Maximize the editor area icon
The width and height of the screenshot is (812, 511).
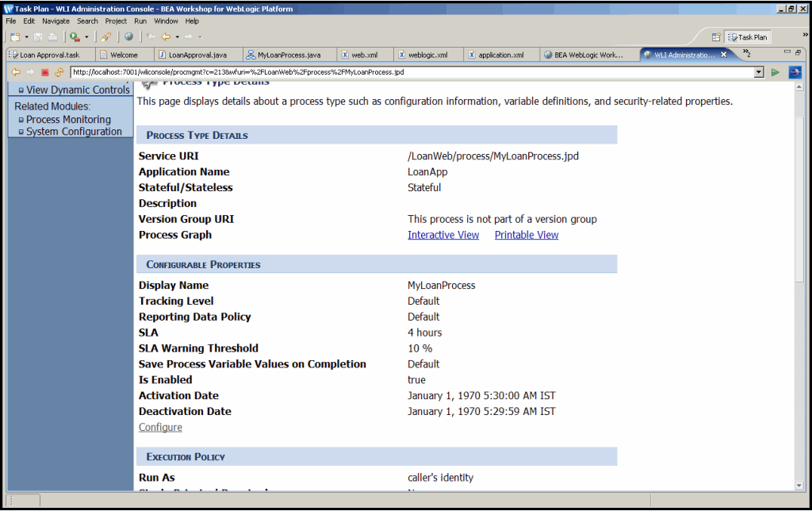pyautogui.click(x=798, y=52)
